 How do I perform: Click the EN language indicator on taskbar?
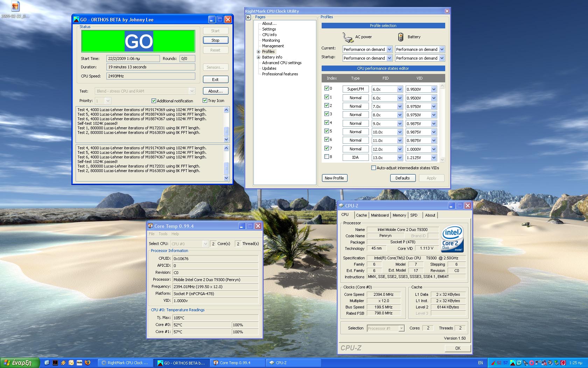pyautogui.click(x=481, y=363)
